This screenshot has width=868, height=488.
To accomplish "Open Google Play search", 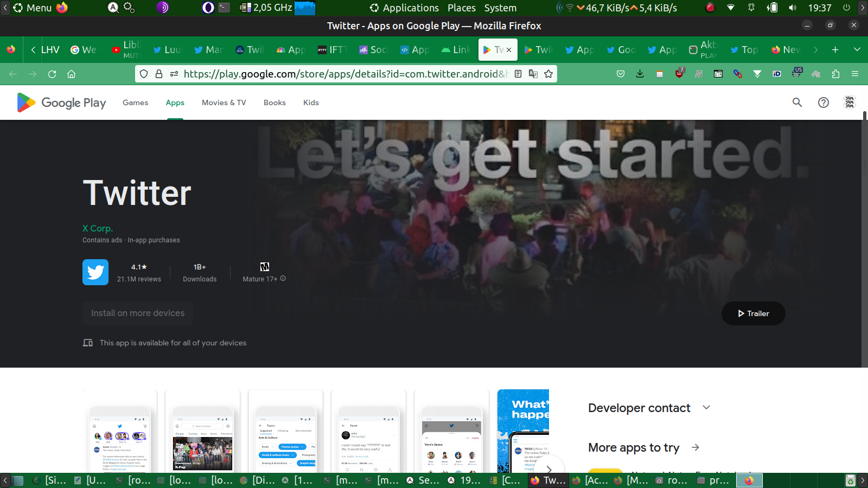I will [x=797, y=102].
